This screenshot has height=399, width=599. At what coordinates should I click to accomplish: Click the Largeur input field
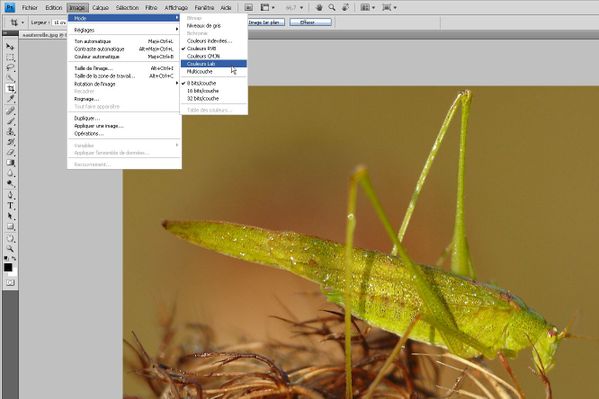pos(60,23)
